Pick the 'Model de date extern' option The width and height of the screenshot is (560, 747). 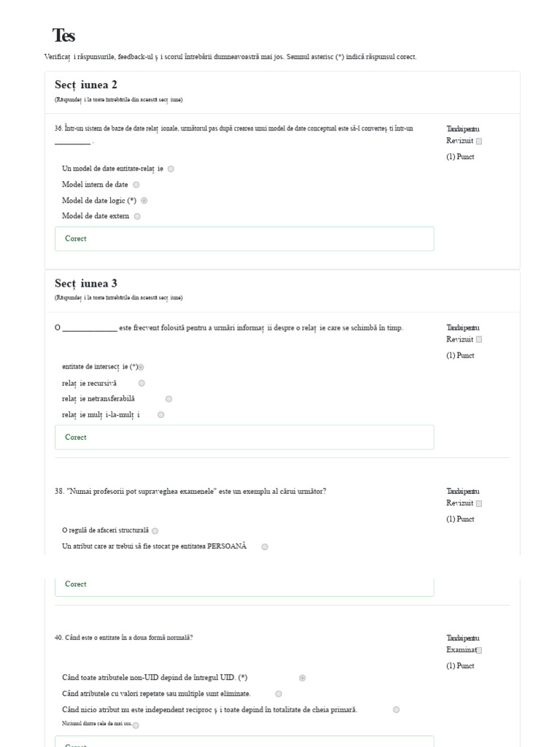(x=137, y=216)
